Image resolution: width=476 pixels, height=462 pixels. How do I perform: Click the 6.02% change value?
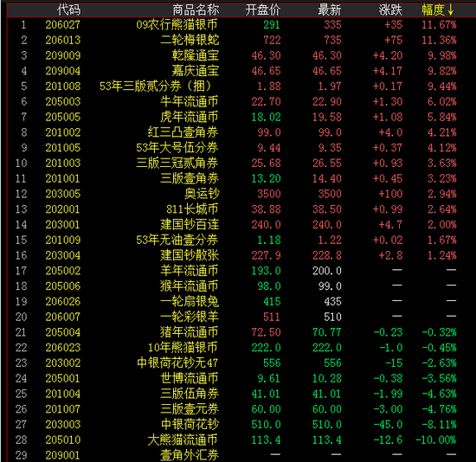pos(442,102)
